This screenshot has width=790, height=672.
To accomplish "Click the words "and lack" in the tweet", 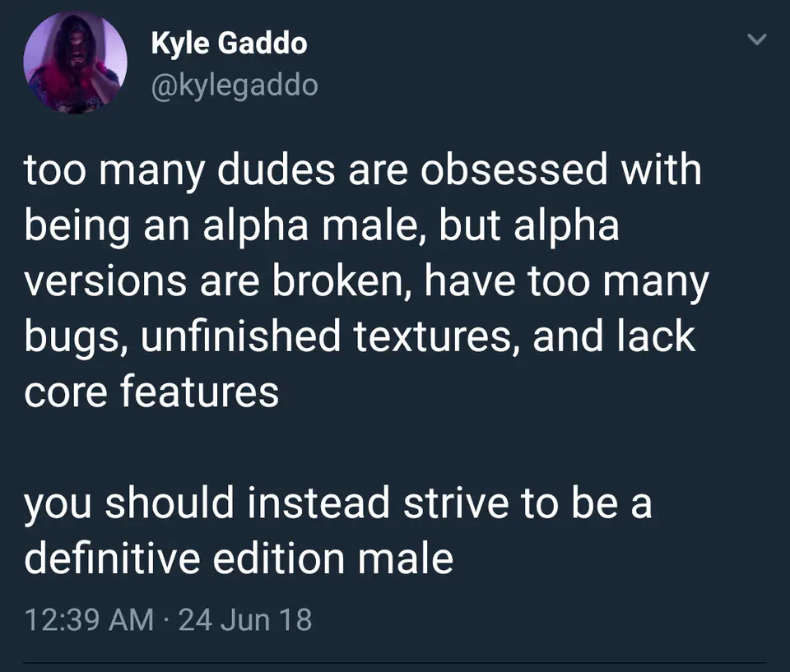I will pyautogui.click(x=614, y=337).
